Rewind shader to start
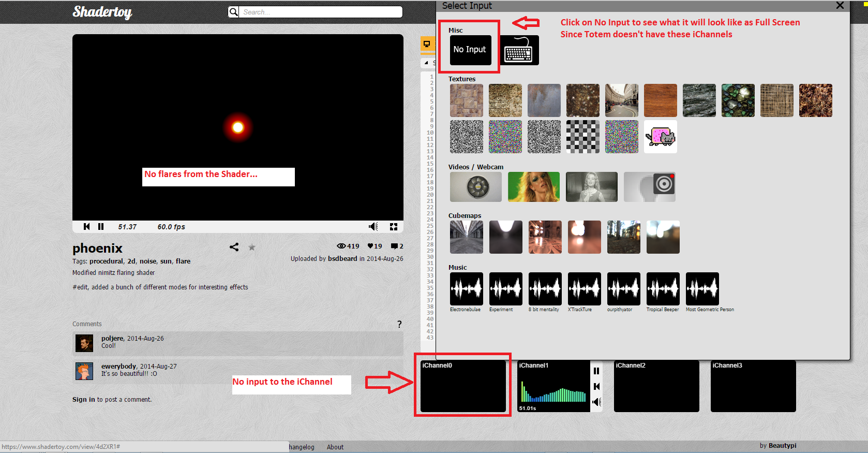 [86, 227]
